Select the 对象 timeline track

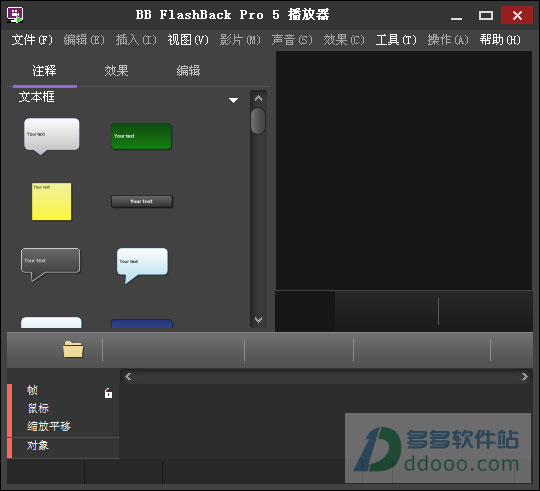pyautogui.click(x=38, y=446)
